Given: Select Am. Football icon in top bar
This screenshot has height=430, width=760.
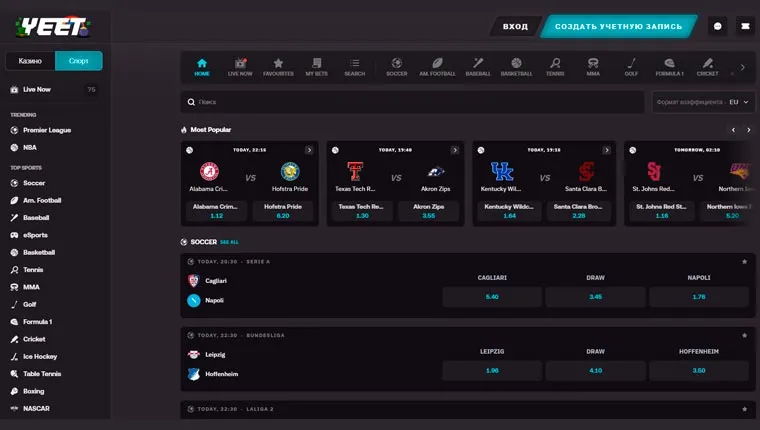Looking at the screenshot, I should pyautogui.click(x=437, y=67).
